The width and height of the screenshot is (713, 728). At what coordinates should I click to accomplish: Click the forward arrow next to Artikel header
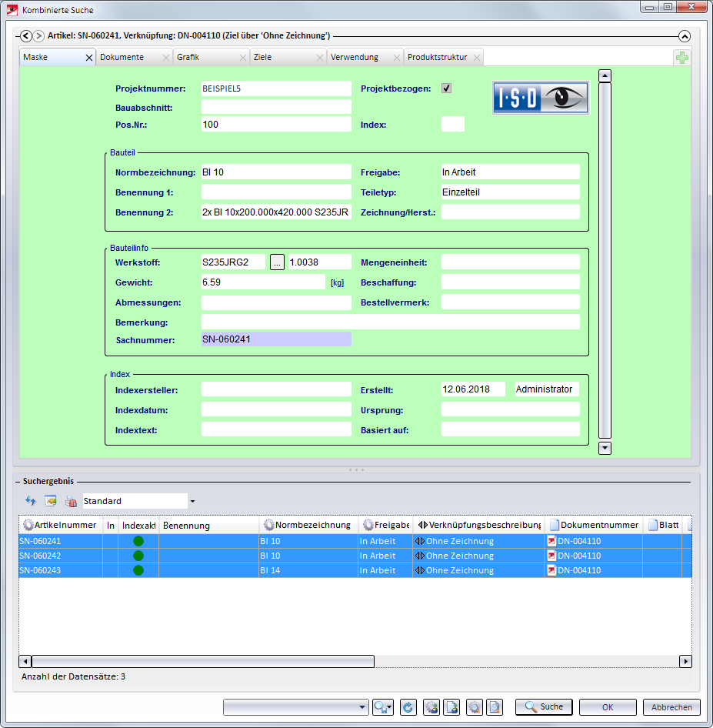tap(38, 36)
